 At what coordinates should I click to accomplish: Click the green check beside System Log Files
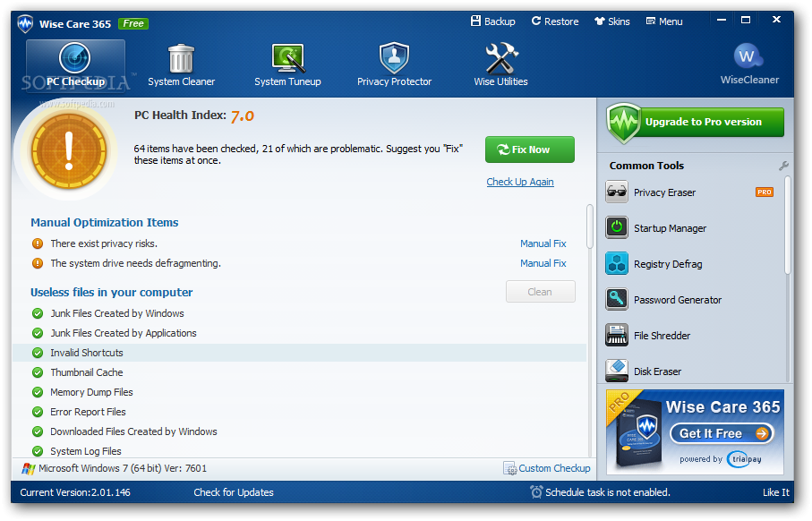(38, 451)
